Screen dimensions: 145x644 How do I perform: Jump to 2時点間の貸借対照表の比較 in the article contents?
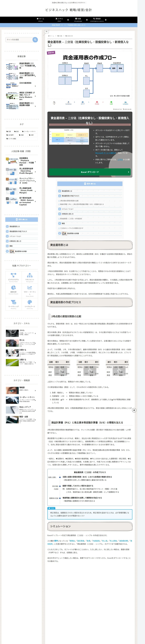pyautogui.click(x=69, y=201)
